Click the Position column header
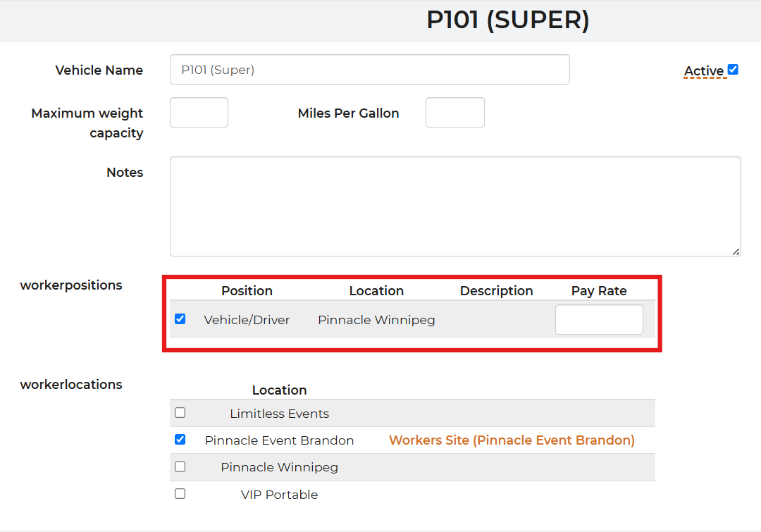 [x=247, y=291]
